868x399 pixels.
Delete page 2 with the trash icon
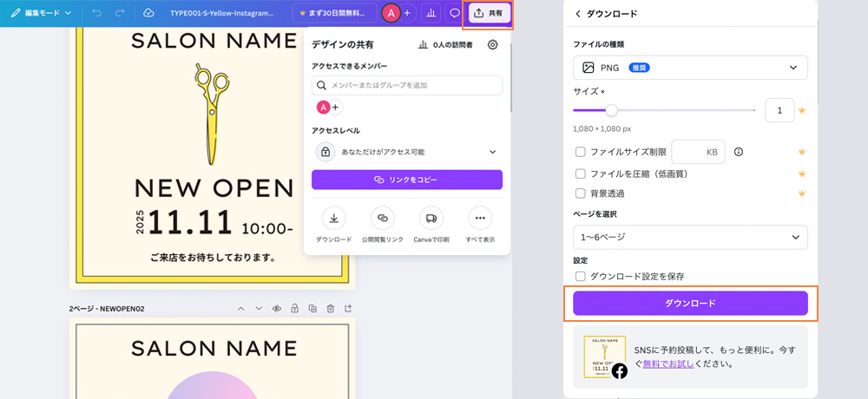331,308
